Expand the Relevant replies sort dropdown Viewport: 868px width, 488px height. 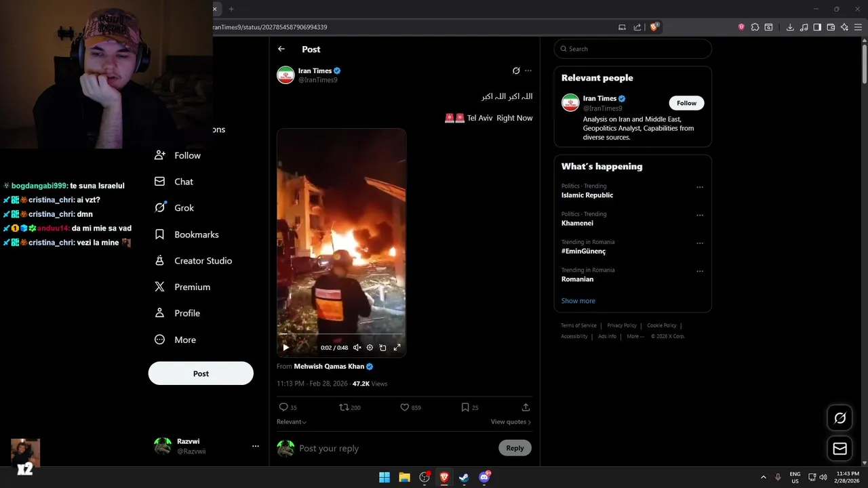tap(292, 422)
